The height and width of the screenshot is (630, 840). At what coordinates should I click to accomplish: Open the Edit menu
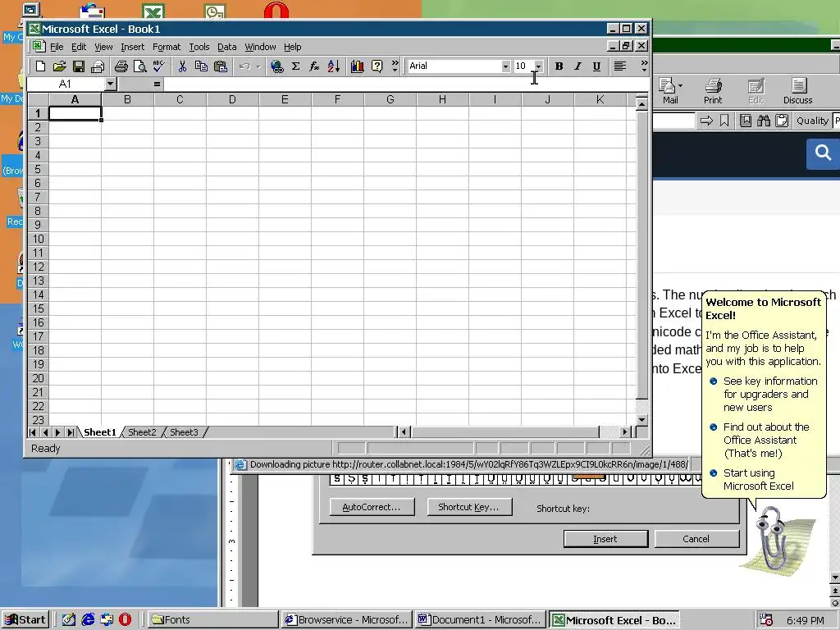(79, 47)
